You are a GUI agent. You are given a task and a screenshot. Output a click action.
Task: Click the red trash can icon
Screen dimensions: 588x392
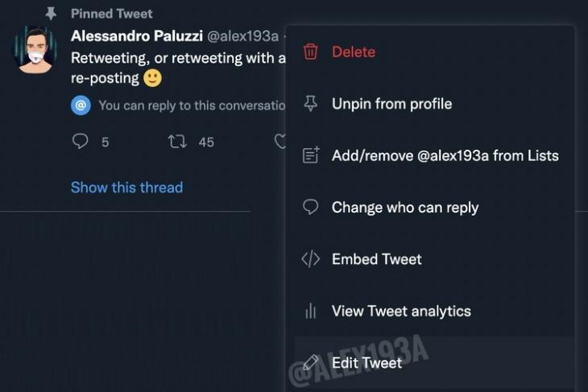pos(310,52)
